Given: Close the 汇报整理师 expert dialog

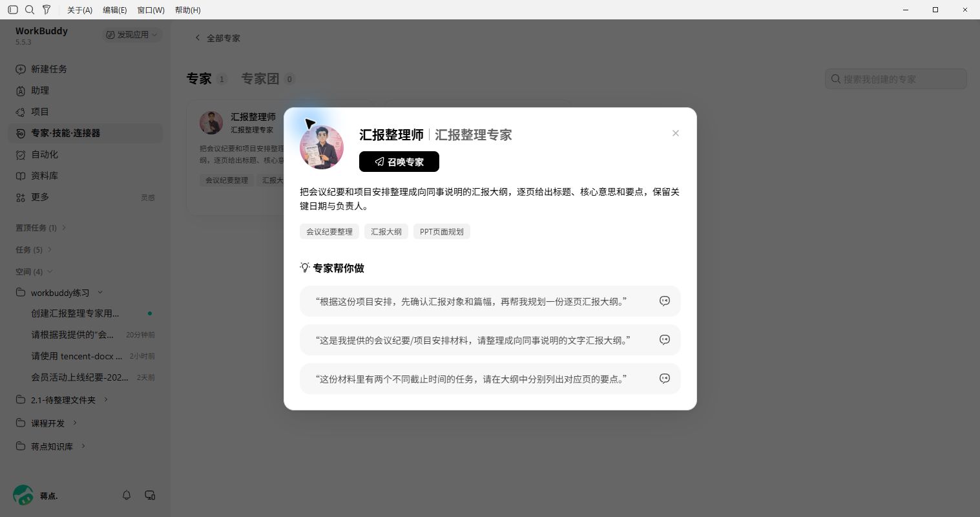Looking at the screenshot, I should point(675,133).
